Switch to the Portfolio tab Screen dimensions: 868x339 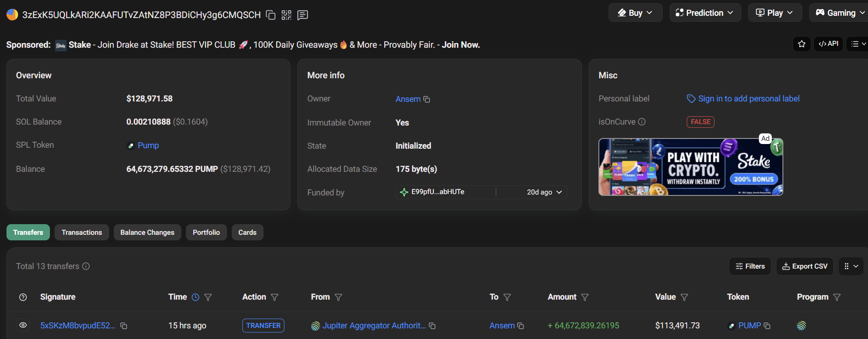click(206, 232)
